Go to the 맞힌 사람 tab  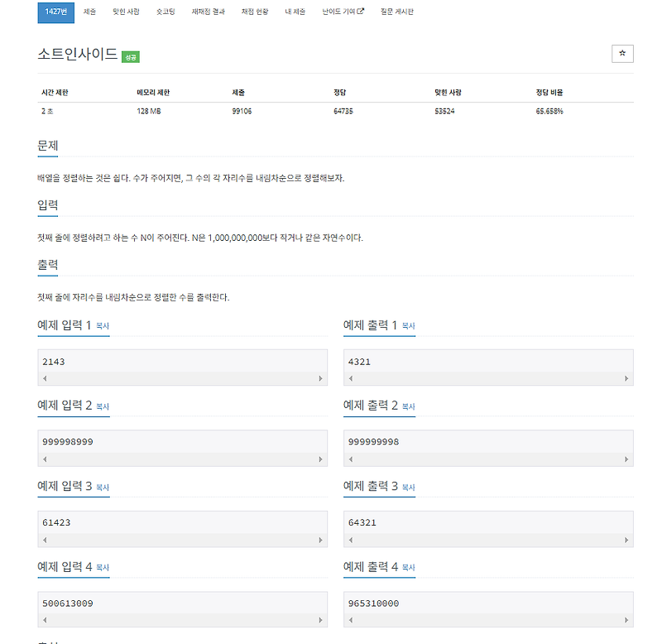126,12
